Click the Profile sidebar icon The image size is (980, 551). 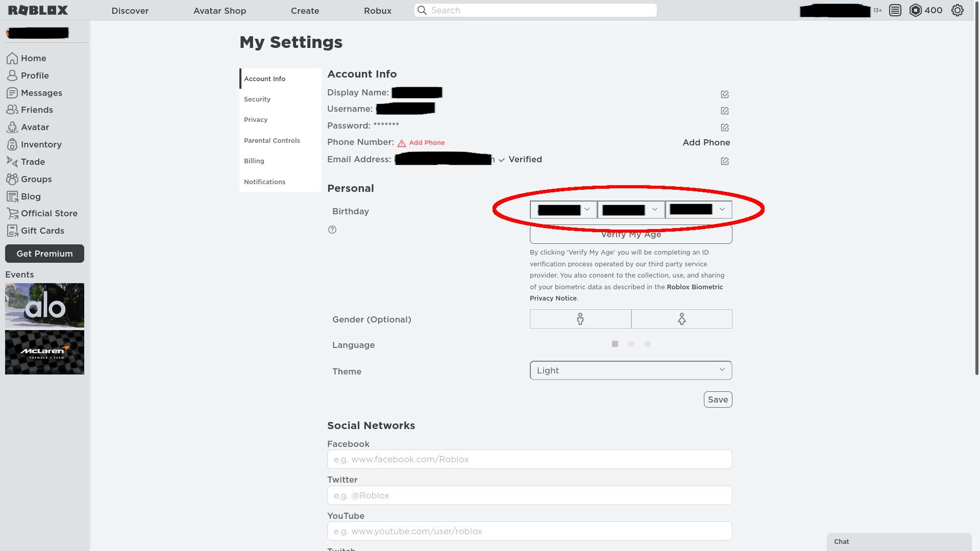[x=12, y=76]
